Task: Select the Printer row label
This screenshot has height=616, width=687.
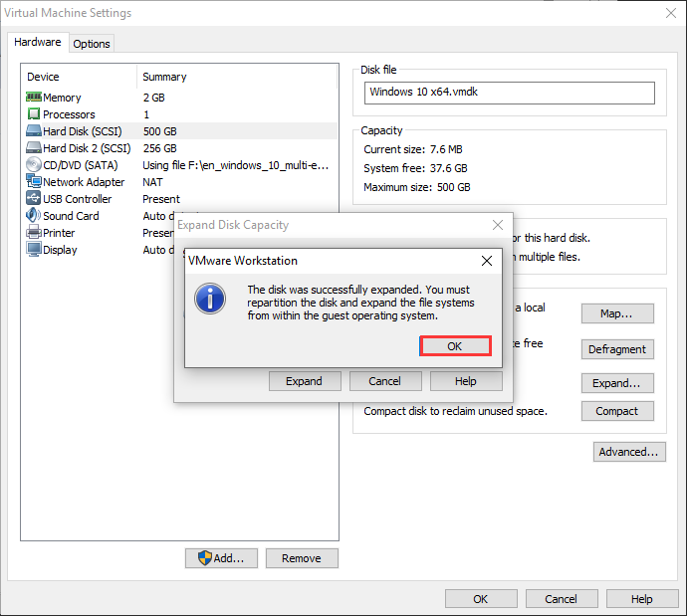Action: coord(59,233)
